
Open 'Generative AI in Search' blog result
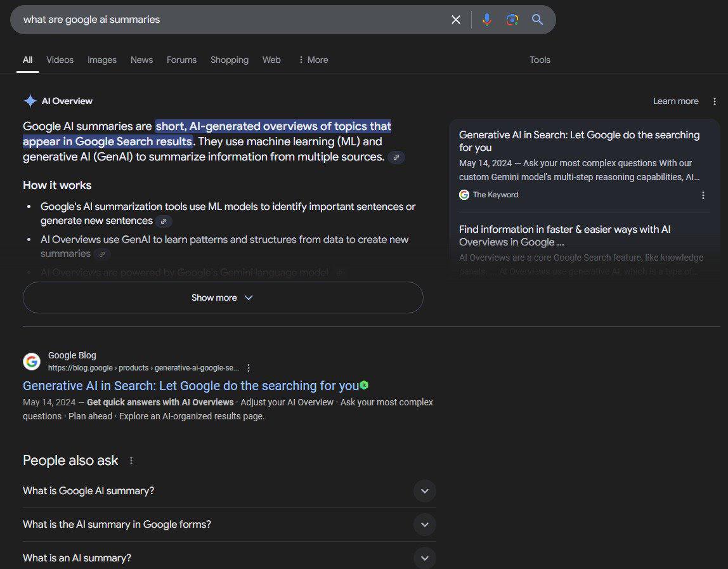[191, 386]
